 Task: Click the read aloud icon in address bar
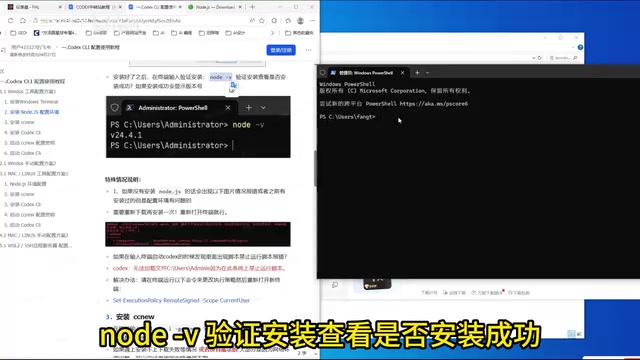(x=252, y=20)
